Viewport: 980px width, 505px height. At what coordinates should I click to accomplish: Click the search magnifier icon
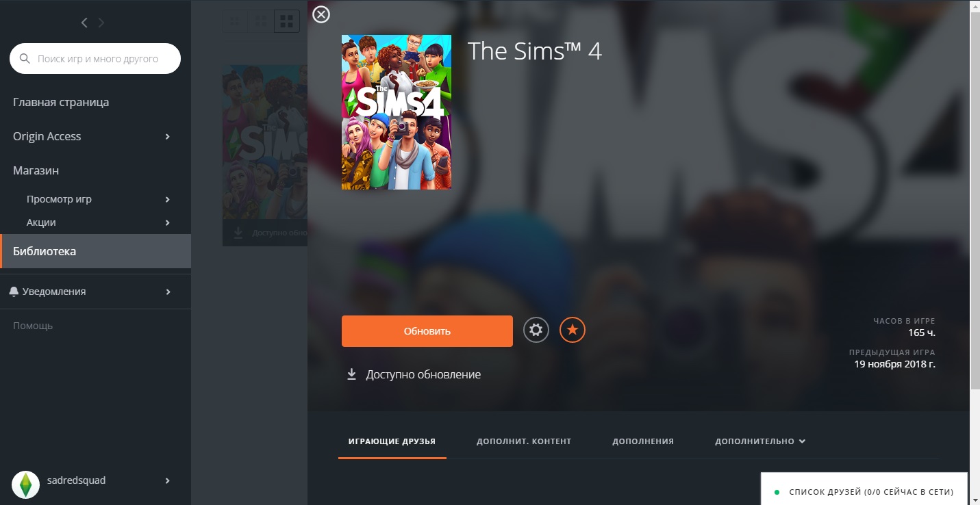[25, 59]
